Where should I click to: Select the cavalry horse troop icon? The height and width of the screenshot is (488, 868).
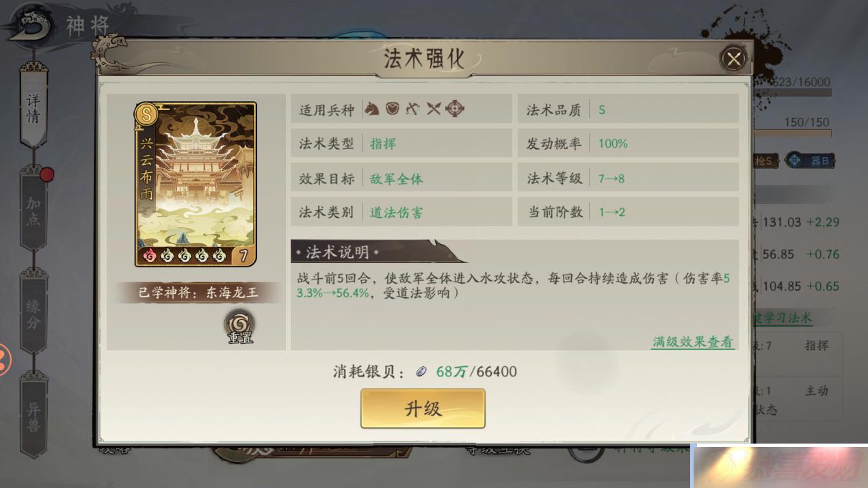pyautogui.click(x=371, y=109)
